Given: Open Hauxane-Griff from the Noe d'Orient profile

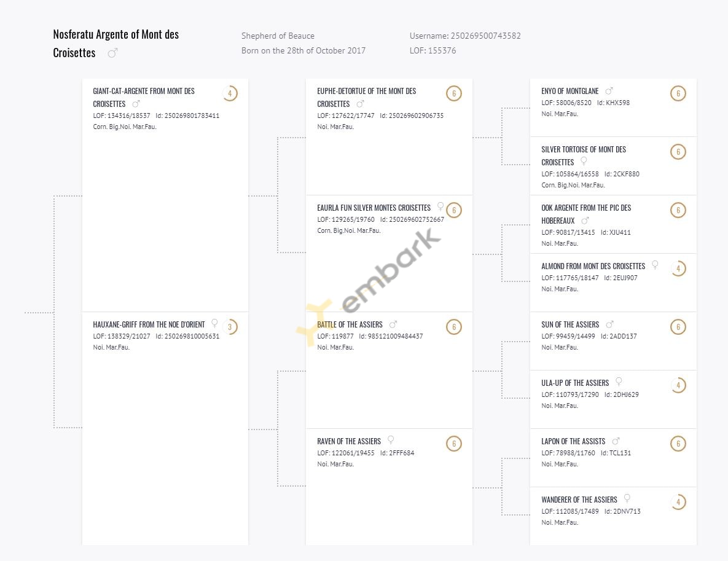Looking at the screenshot, I should click(149, 324).
